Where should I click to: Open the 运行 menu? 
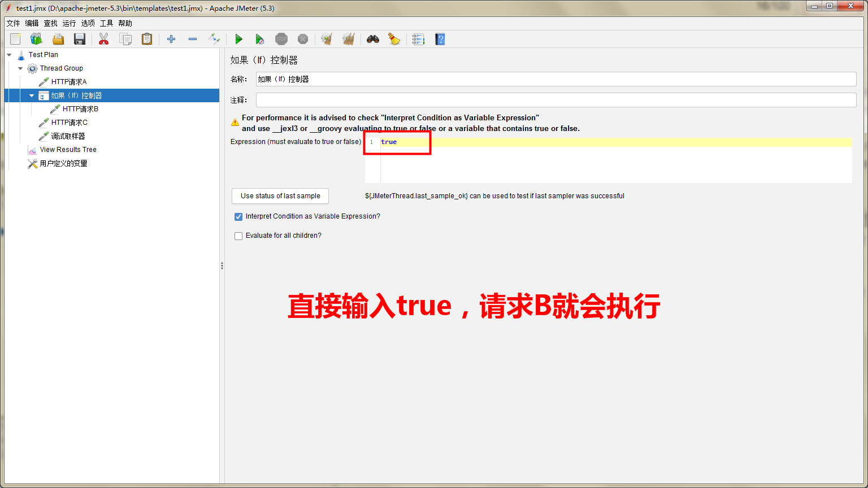[69, 23]
